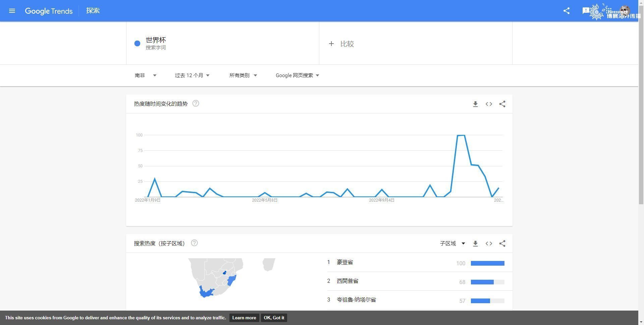Open the hamburger main menu
644x325 pixels.
[x=12, y=11]
